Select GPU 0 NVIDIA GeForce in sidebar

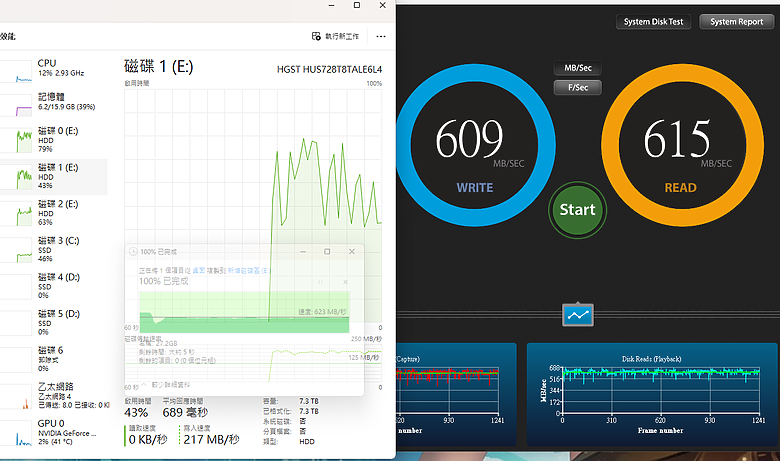[54, 432]
